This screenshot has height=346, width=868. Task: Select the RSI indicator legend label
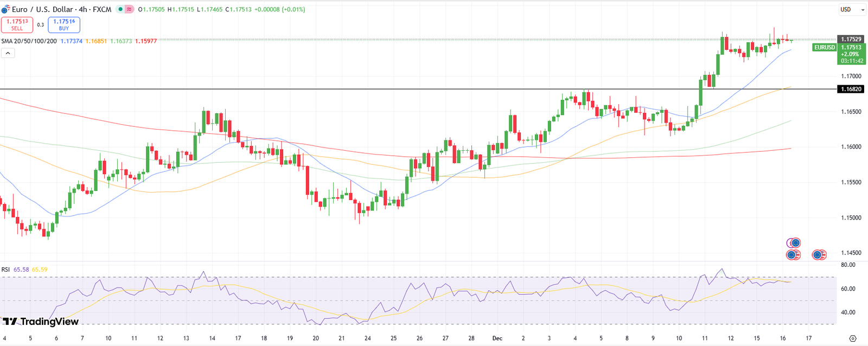tap(5, 270)
